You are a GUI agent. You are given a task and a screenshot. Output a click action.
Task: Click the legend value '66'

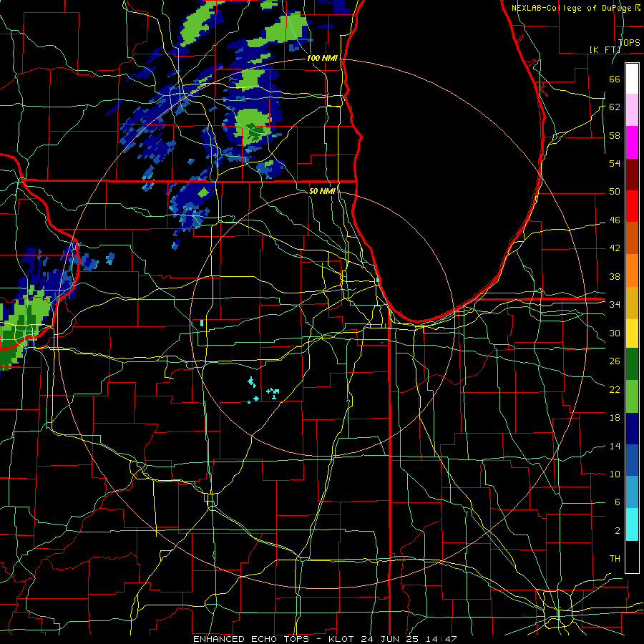coord(615,79)
